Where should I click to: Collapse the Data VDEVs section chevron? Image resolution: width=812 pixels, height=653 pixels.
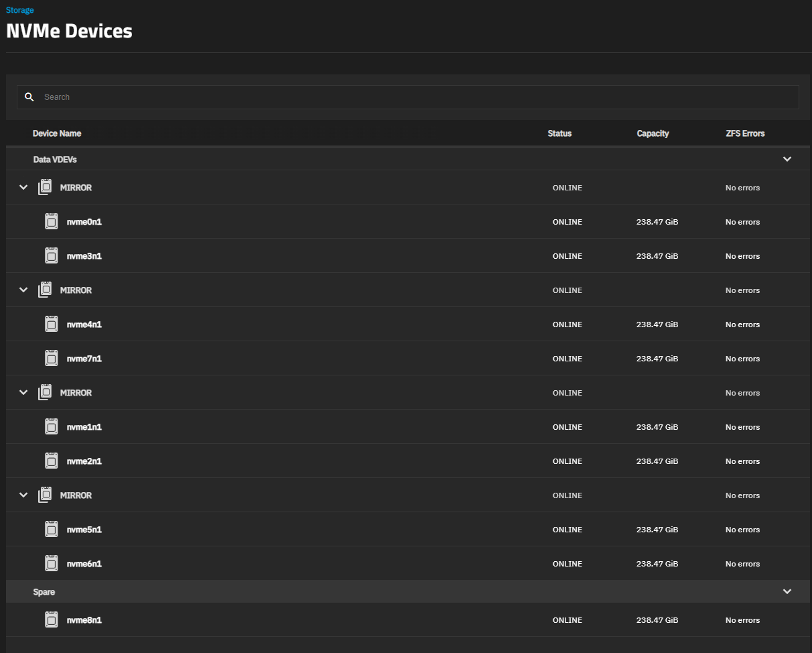pyautogui.click(x=787, y=160)
